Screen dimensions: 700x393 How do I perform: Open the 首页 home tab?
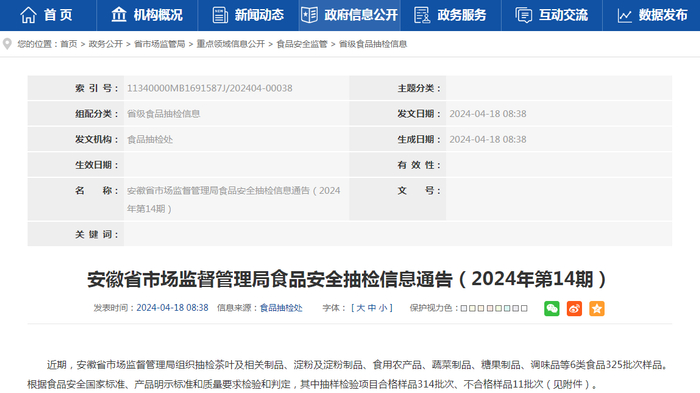pos(46,15)
